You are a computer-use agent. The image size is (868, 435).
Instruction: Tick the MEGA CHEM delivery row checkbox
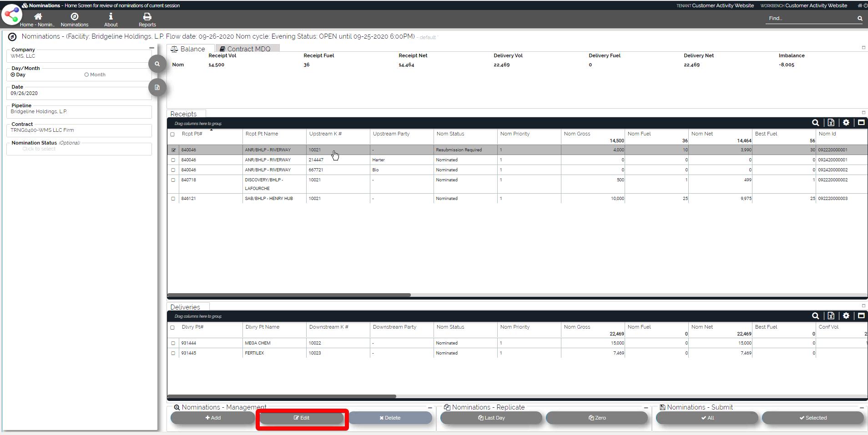[x=173, y=343]
